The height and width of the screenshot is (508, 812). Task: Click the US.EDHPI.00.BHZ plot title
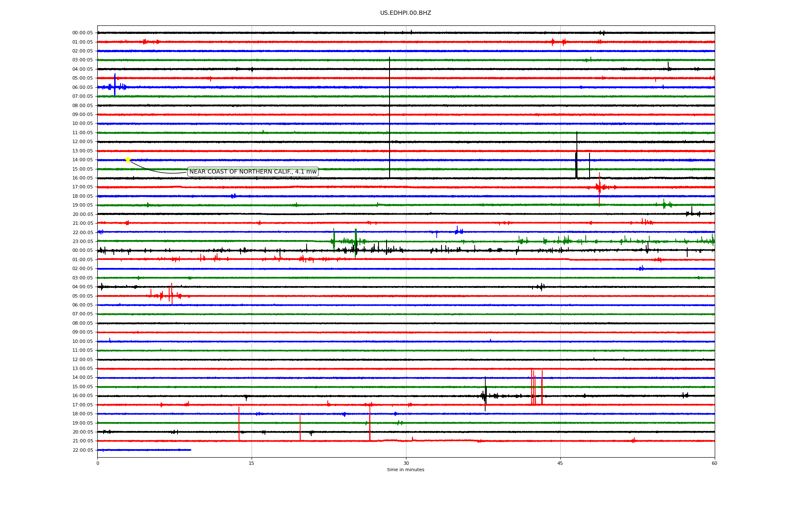point(406,13)
